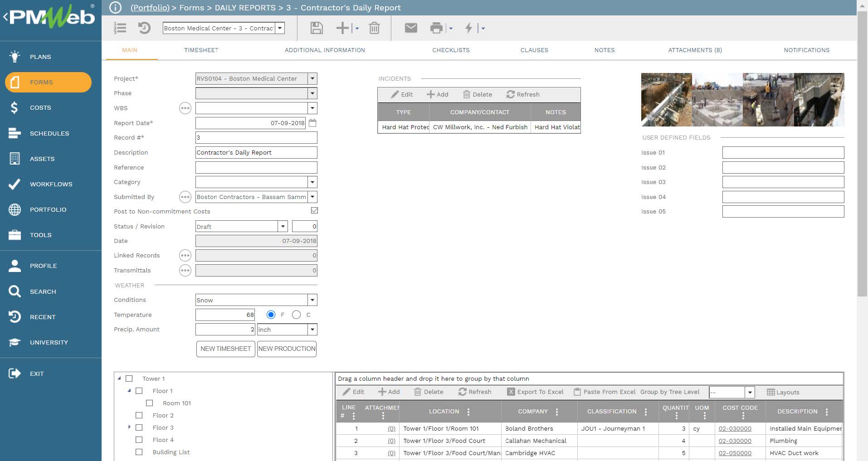The image size is (868, 461).
Task: Click the WBS ellipsis button
Action: pos(185,108)
